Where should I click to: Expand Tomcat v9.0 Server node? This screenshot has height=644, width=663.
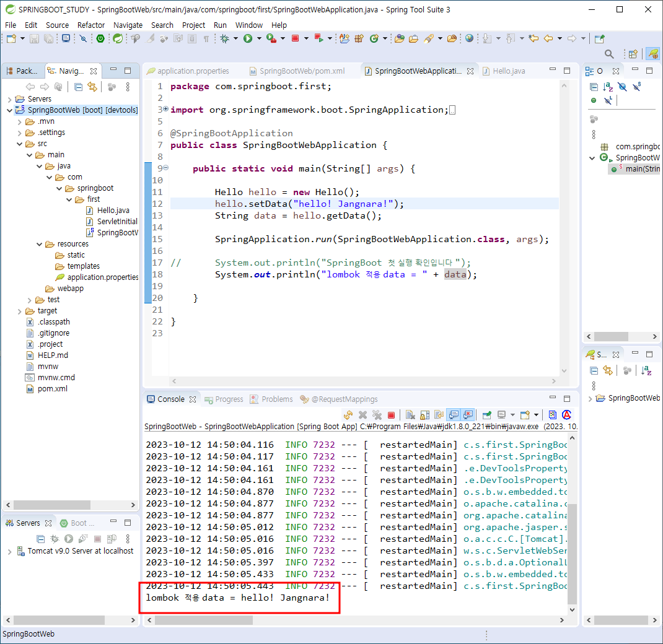coord(10,552)
